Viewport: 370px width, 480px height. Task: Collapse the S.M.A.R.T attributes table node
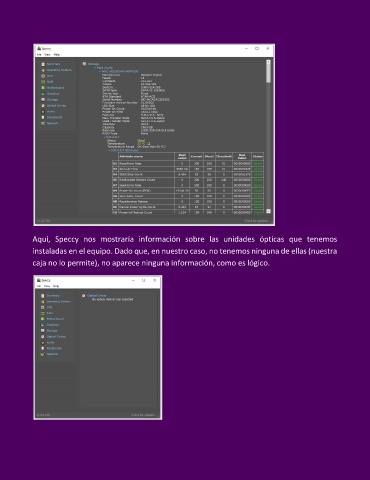109,150
